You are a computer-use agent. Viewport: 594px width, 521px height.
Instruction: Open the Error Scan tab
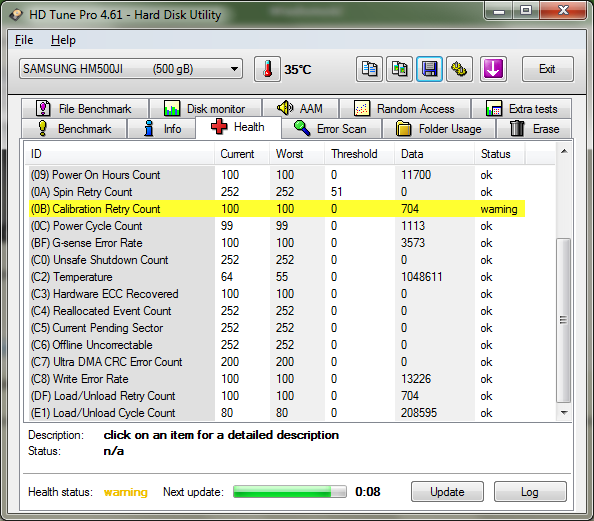[x=331, y=129]
